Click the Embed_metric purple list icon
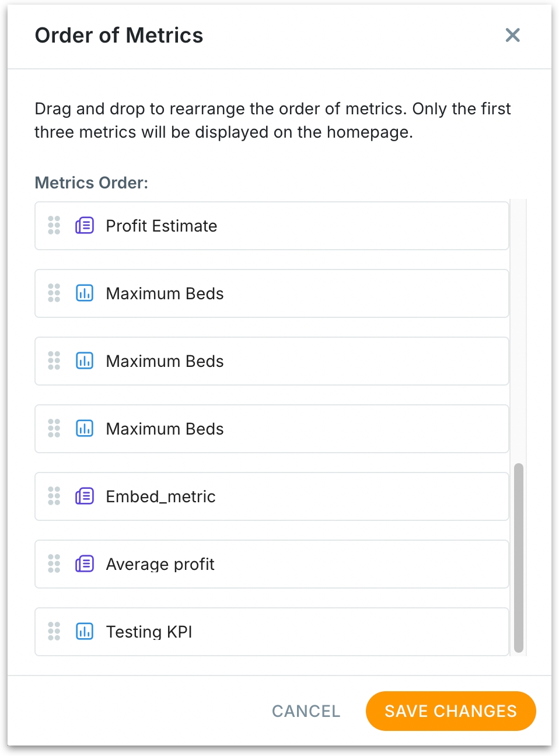The height and width of the screenshot is (756, 559). pyautogui.click(x=85, y=496)
